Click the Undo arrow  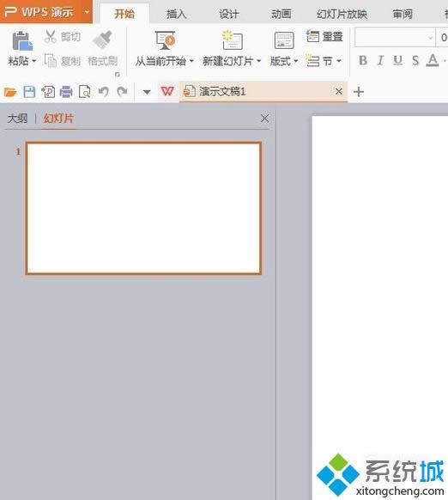pos(104,92)
